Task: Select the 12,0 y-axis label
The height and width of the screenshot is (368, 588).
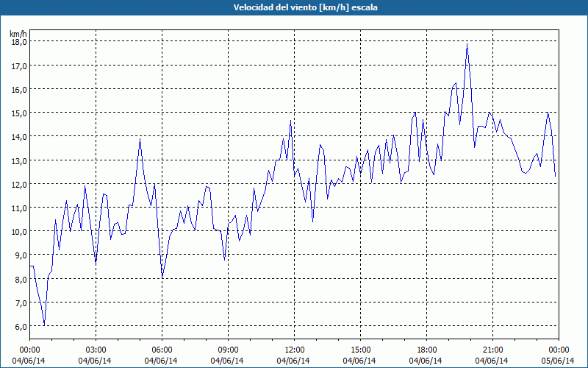Action: pyautogui.click(x=19, y=185)
